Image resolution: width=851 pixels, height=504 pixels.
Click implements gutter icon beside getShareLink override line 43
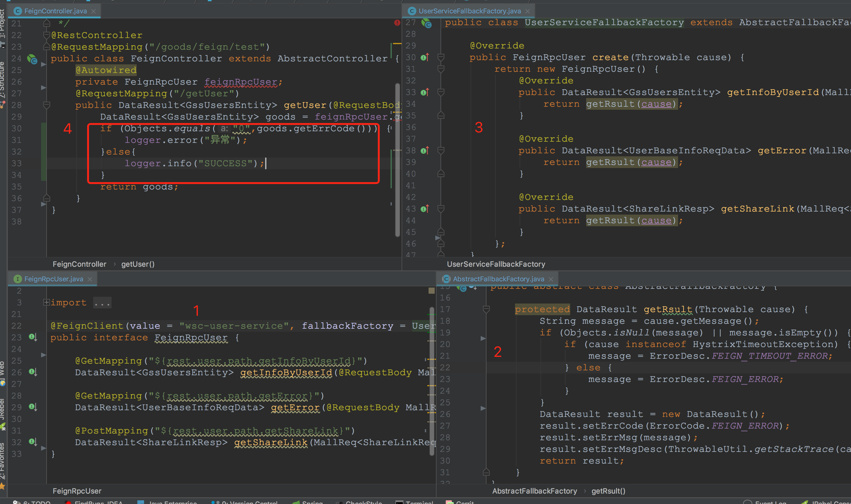(x=425, y=208)
